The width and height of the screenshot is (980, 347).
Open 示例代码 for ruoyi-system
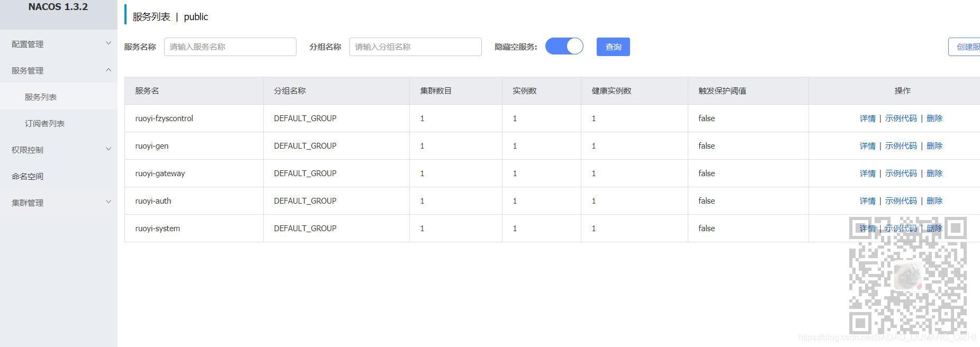[901, 229]
